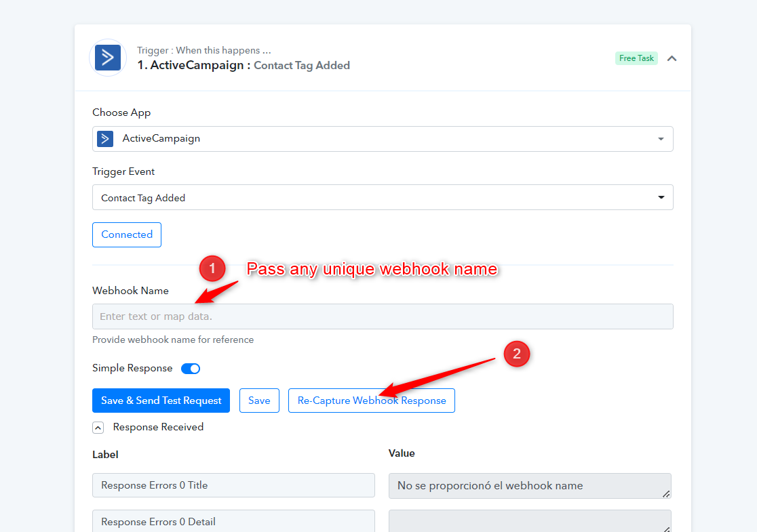The width and height of the screenshot is (757, 532).
Task: Click Save & Send Test Request
Action: [x=161, y=401]
